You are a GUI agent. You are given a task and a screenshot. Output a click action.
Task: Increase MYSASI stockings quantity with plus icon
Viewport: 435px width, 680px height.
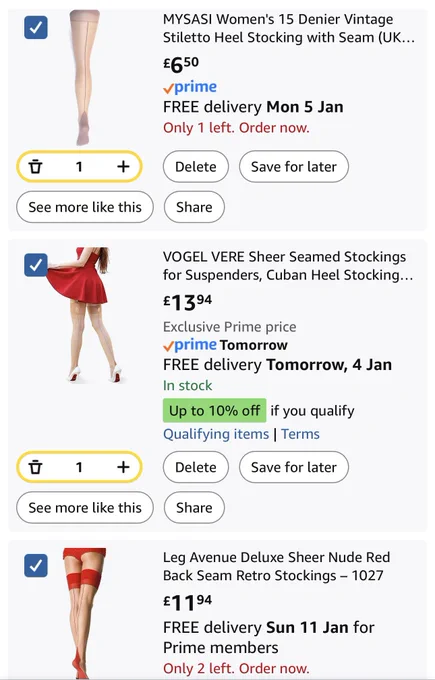[123, 167]
